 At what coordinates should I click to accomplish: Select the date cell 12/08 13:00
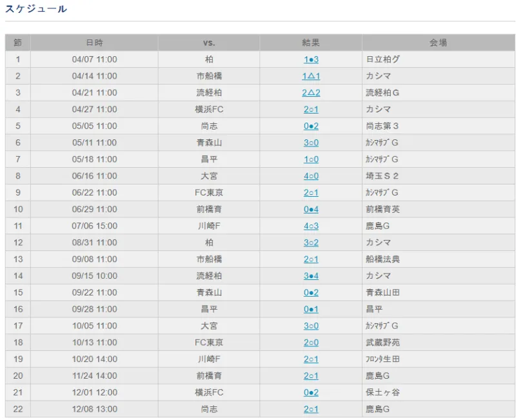(x=94, y=409)
